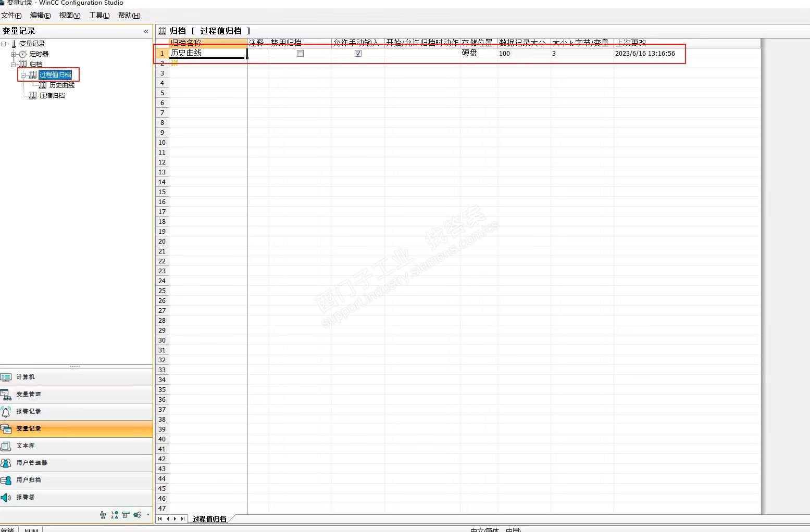Open the 用户管理器 editor in the navigation bar
This screenshot has width=810, height=532.
coord(76,463)
